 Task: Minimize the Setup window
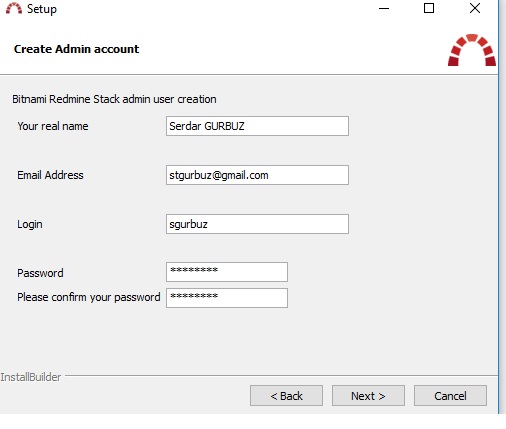click(384, 9)
